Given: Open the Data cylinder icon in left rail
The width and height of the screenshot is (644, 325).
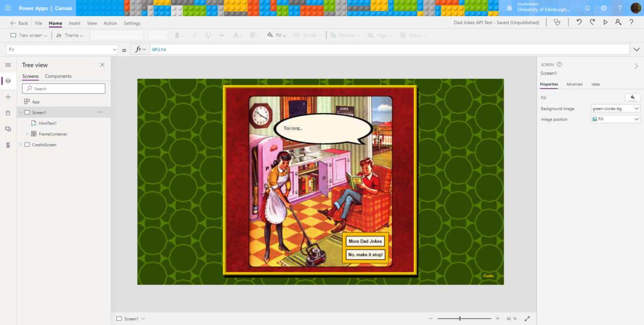Looking at the screenshot, I should 8,113.
